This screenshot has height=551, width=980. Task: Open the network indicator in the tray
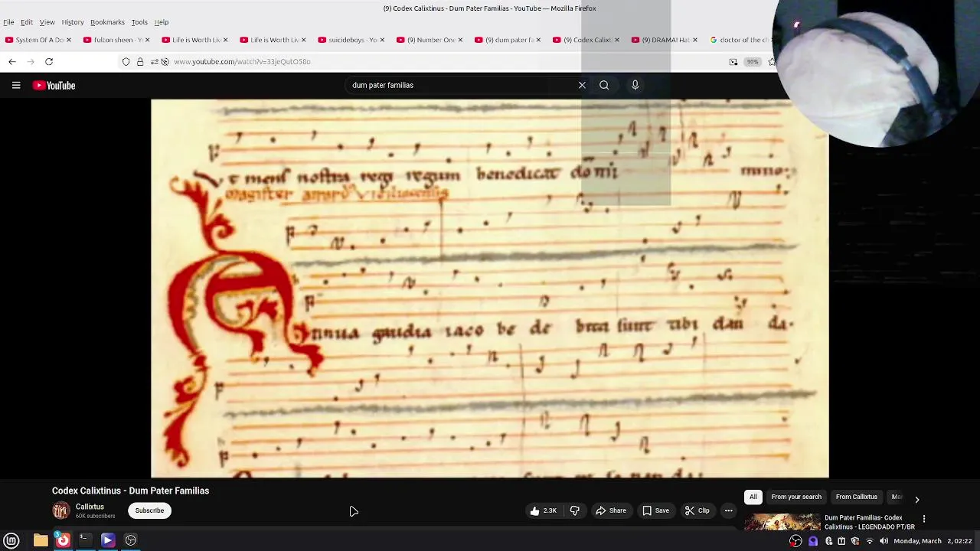(x=869, y=541)
